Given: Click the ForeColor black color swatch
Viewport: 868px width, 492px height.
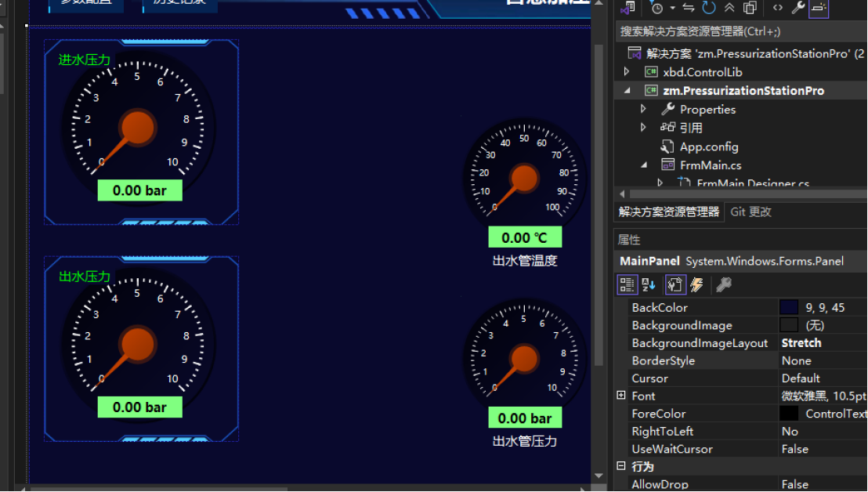Looking at the screenshot, I should pos(788,414).
